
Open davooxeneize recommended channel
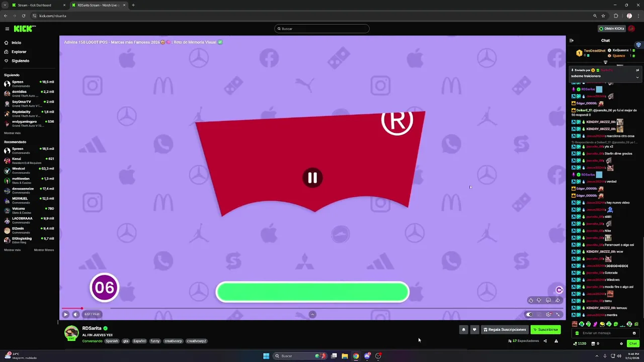click(29, 190)
